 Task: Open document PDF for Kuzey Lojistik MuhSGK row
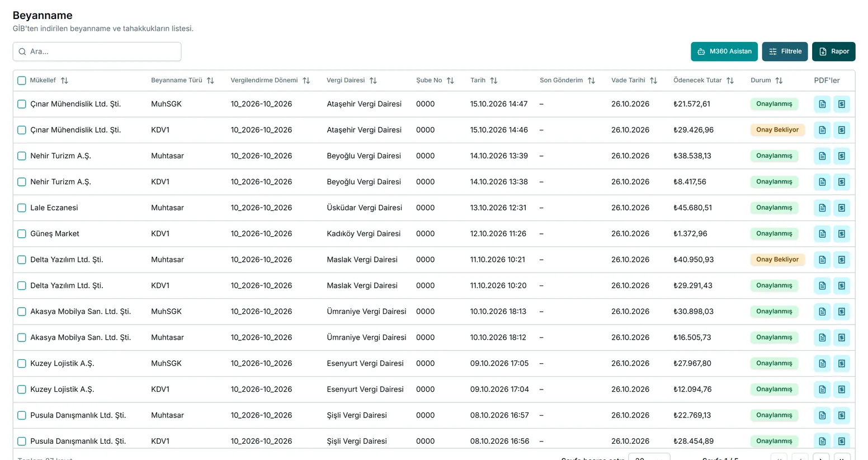[x=822, y=364]
